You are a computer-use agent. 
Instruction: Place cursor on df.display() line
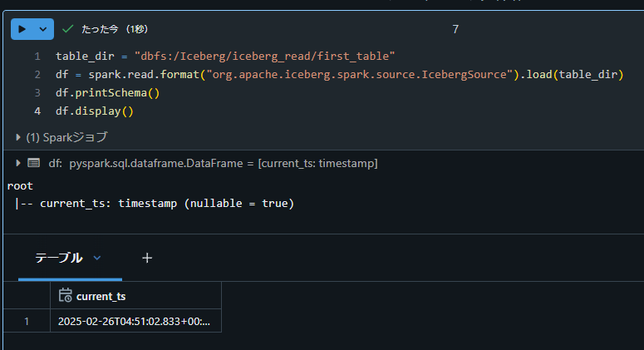click(95, 111)
